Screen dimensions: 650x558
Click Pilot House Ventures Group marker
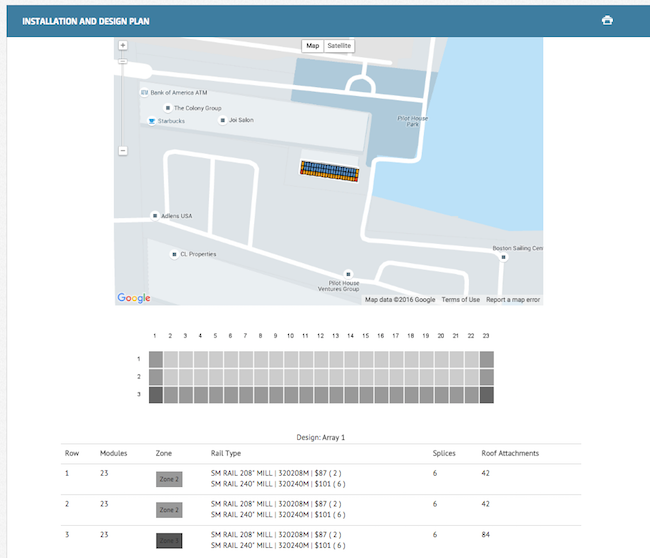348,274
